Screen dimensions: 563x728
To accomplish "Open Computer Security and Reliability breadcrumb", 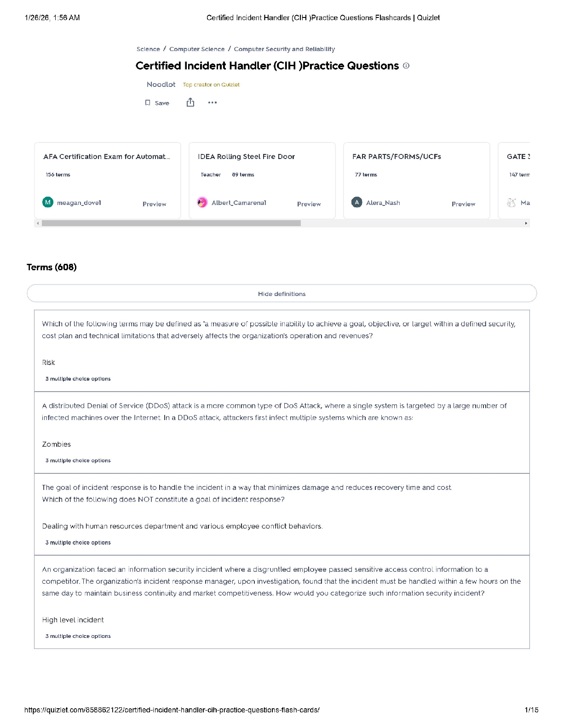I will pos(284,49).
